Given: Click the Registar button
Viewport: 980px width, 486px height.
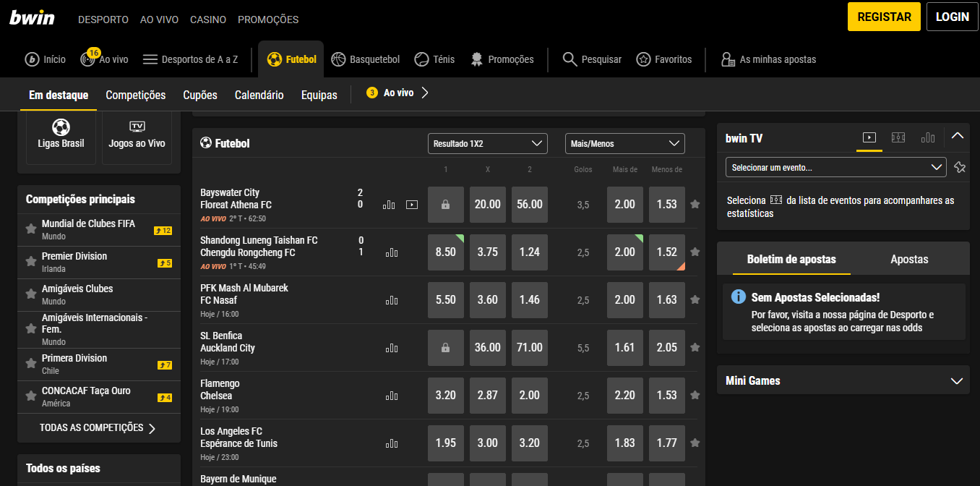Looking at the screenshot, I should click(884, 17).
